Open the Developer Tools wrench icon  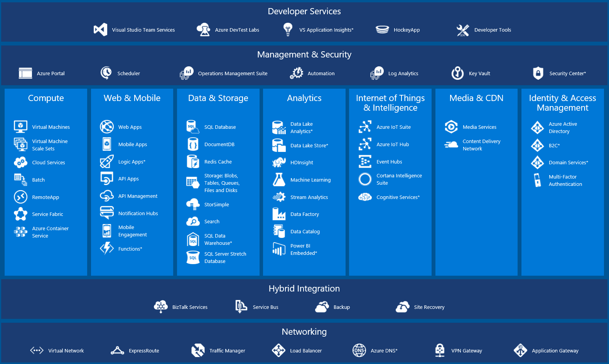point(462,30)
